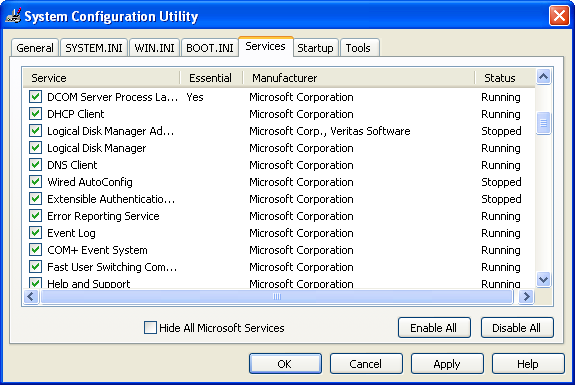
Task: Click Stopped status of Wired AutoConfig
Action: pos(501,182)
